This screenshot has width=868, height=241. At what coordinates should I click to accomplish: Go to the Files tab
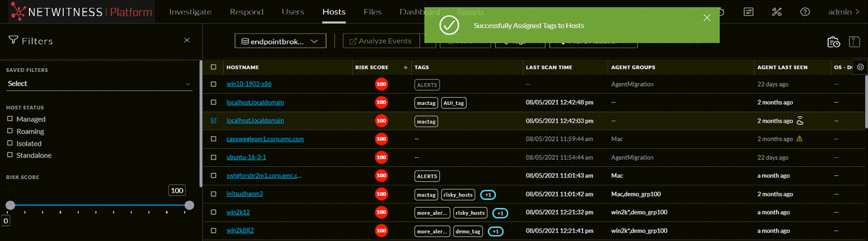(x=372, y=12)
